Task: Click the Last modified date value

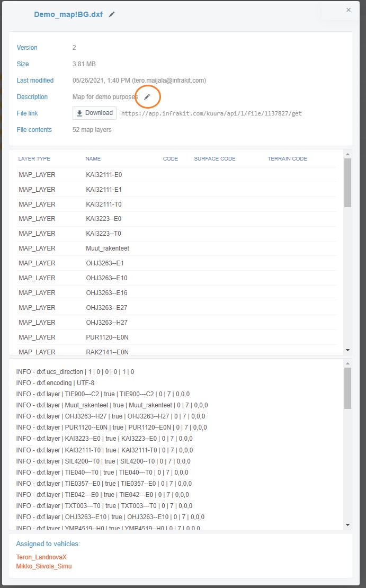Action: click(x=139, y=80)
